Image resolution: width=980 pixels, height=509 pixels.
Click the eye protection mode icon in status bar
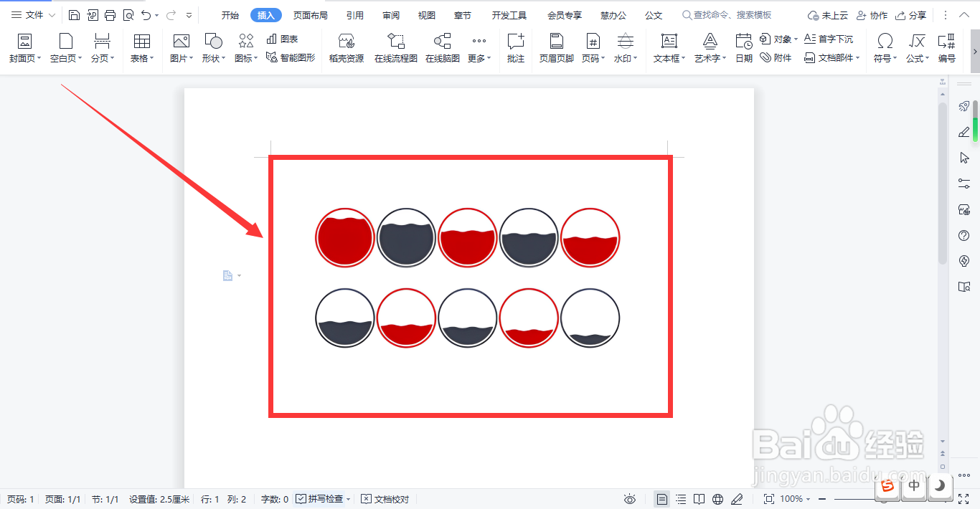[x=630, y=499]
